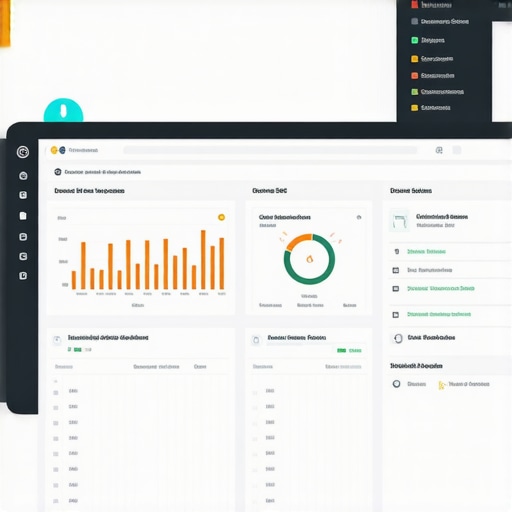This screenshot has width=512, height=512.
Task: Open the menu label beside the red square icon
Action: pyautogui.click(x=436, y=5)
